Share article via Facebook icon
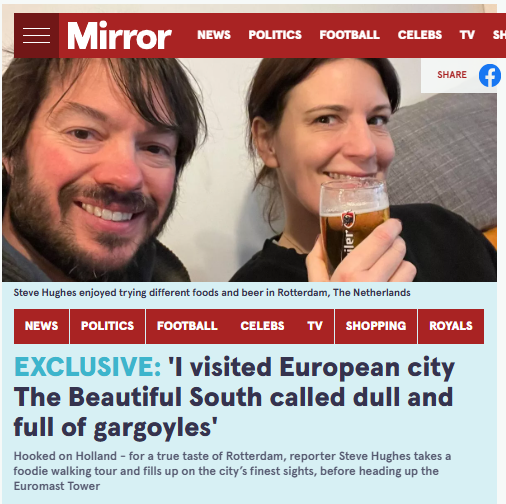 click(x=490, y=76)
